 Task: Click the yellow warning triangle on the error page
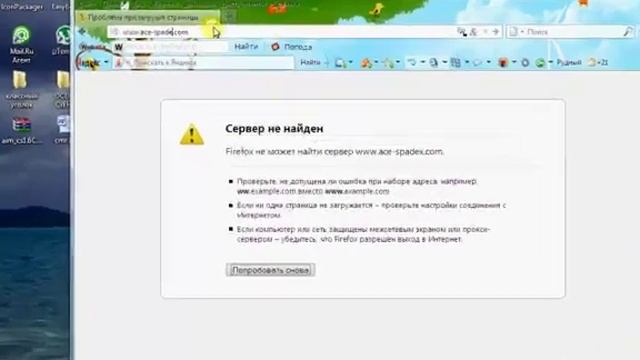pos(192,134)
